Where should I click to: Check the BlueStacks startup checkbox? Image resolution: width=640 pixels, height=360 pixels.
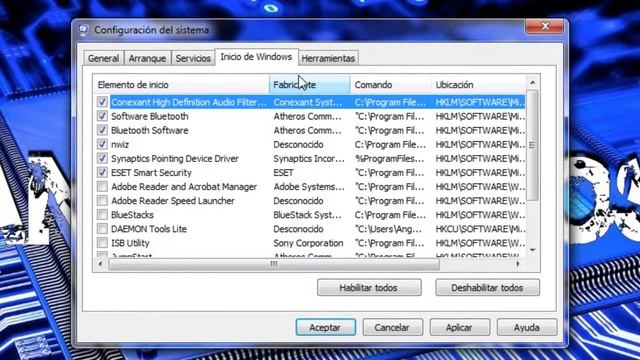(102, 215)
